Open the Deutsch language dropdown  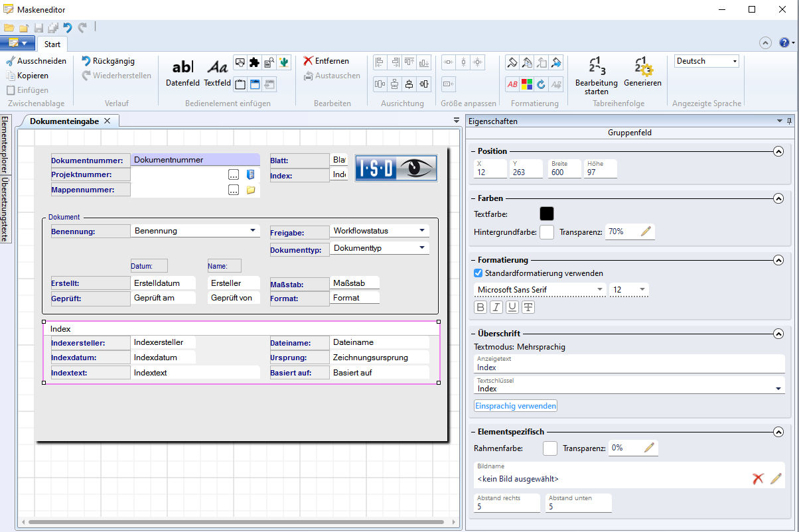(706, 61)
